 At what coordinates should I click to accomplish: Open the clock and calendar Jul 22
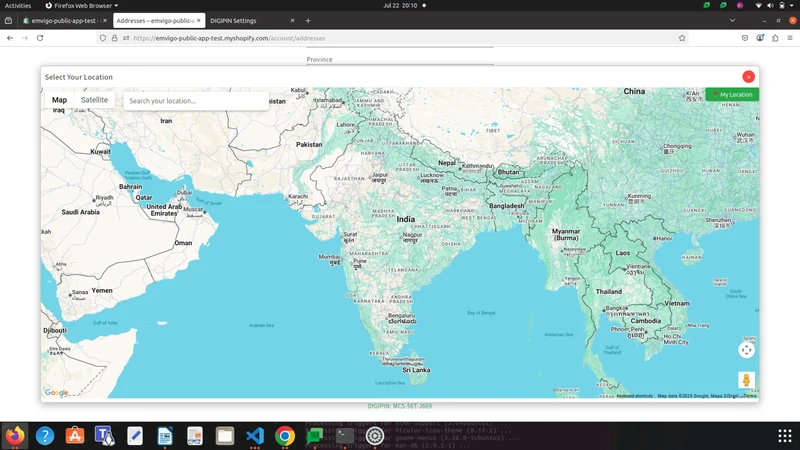coord(400,6)
